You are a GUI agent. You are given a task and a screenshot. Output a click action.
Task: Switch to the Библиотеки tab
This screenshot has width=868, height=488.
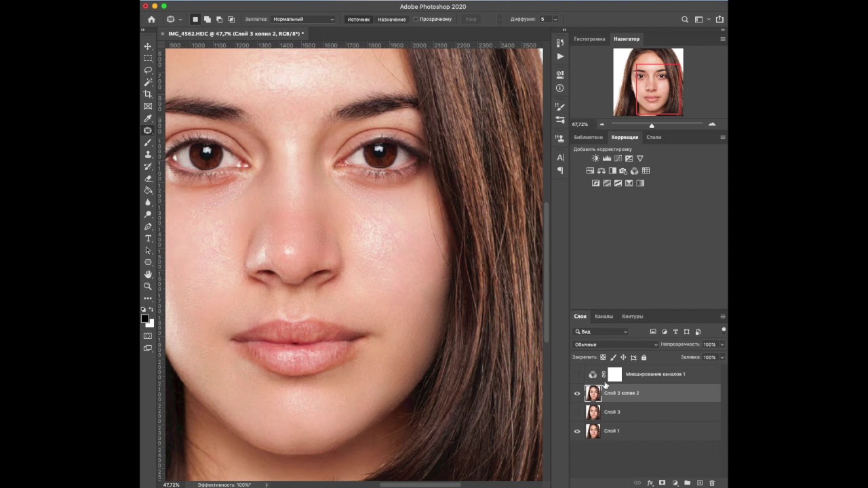point(588,137)
